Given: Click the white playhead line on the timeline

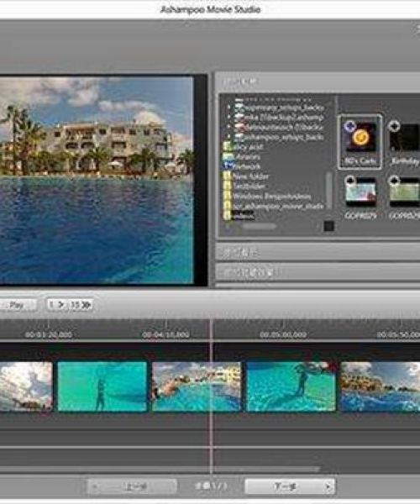Looking at the screenshot, I should tap(212, 396).
